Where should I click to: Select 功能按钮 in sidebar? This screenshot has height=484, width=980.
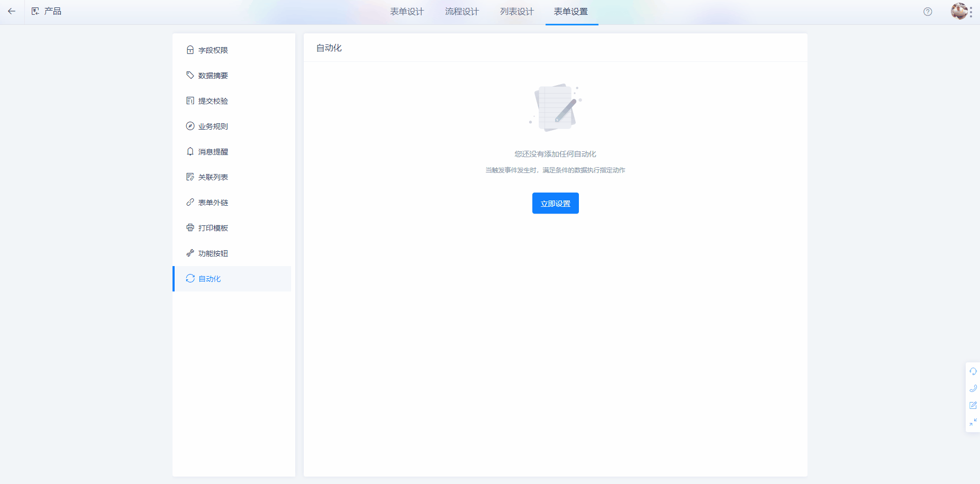coord(232,253)
